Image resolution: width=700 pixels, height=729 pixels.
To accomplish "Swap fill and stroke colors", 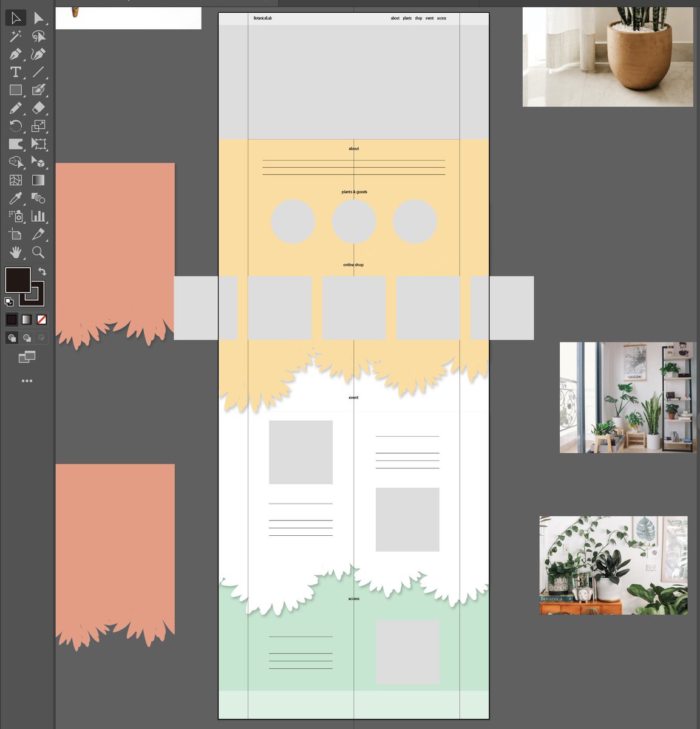I will (42, 272).
